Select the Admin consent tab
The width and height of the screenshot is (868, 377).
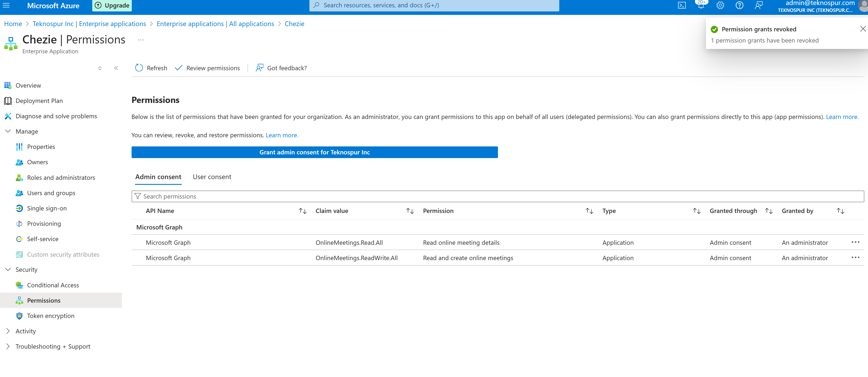point(158,177)
